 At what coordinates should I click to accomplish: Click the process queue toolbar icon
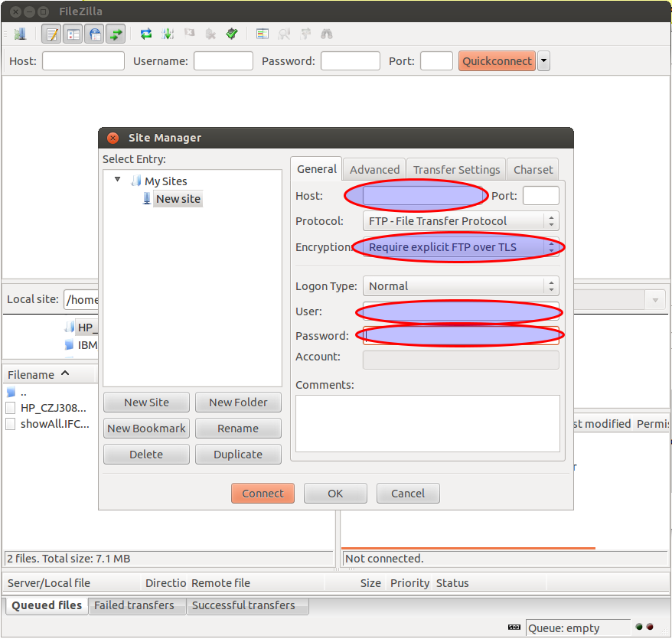(168, 34)
